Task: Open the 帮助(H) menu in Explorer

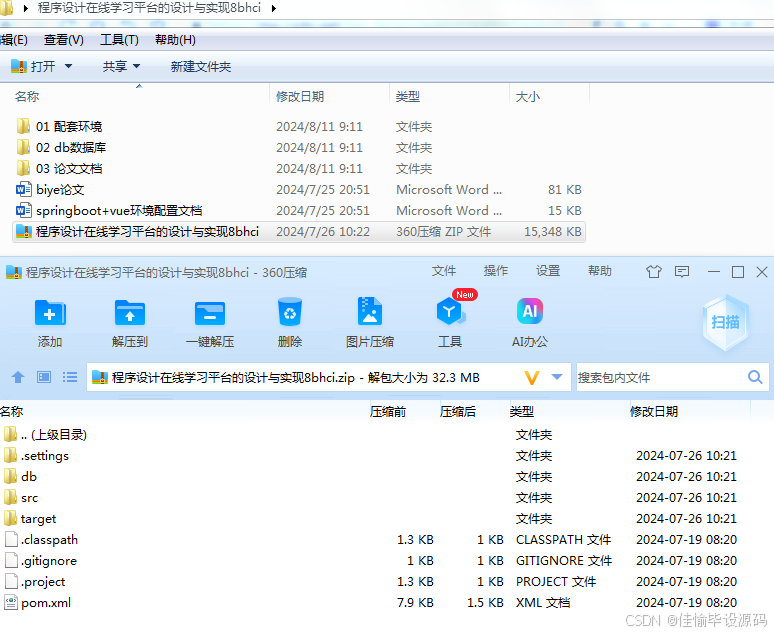Action: coord(175,40)
